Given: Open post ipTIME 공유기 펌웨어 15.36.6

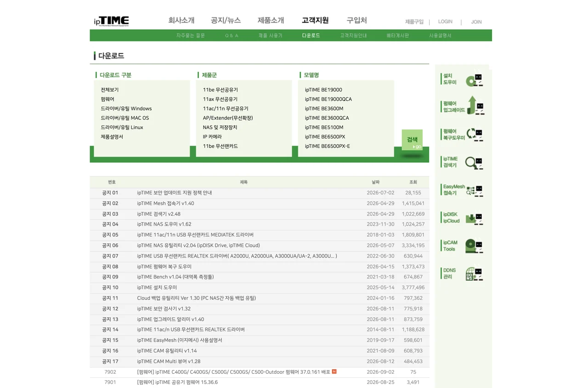Looking at the screenshot, I should pyautogui.click(x=177, y=382).
